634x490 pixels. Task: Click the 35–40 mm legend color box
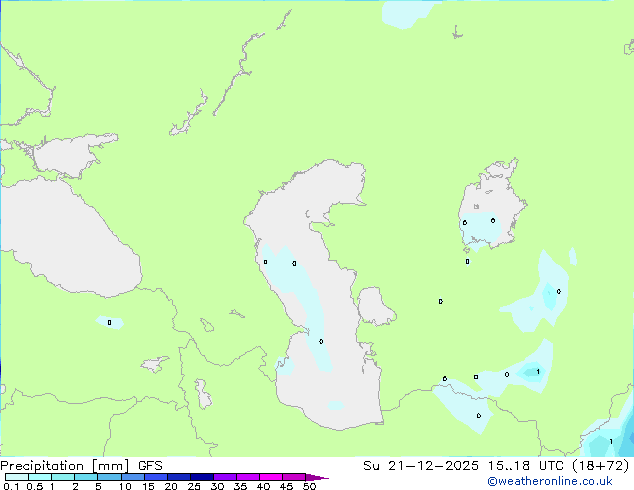(x=248, y=477)
